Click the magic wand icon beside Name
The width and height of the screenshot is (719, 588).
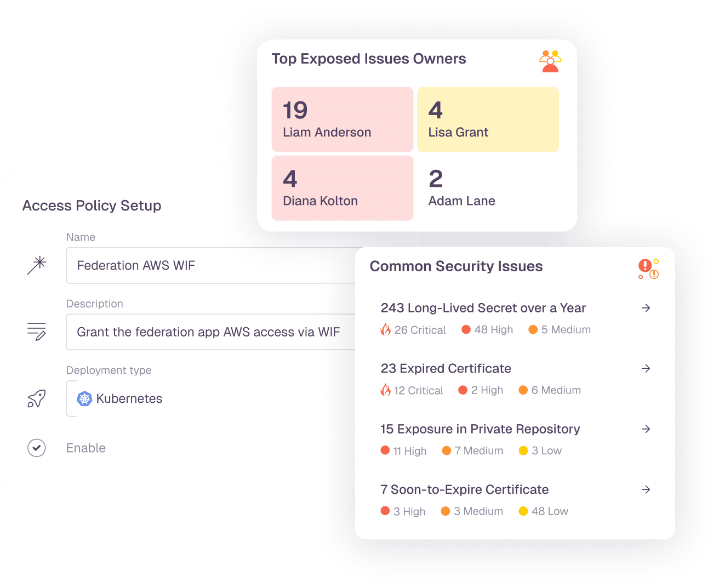37,265
